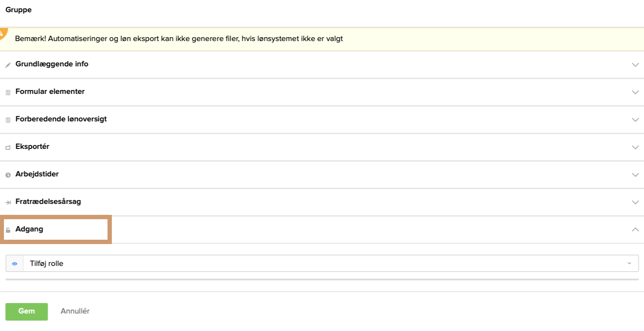The height and width of the screenshot is (331, 644).
Task: Collapse the Adgang section chevron
Action: [635, 229]
